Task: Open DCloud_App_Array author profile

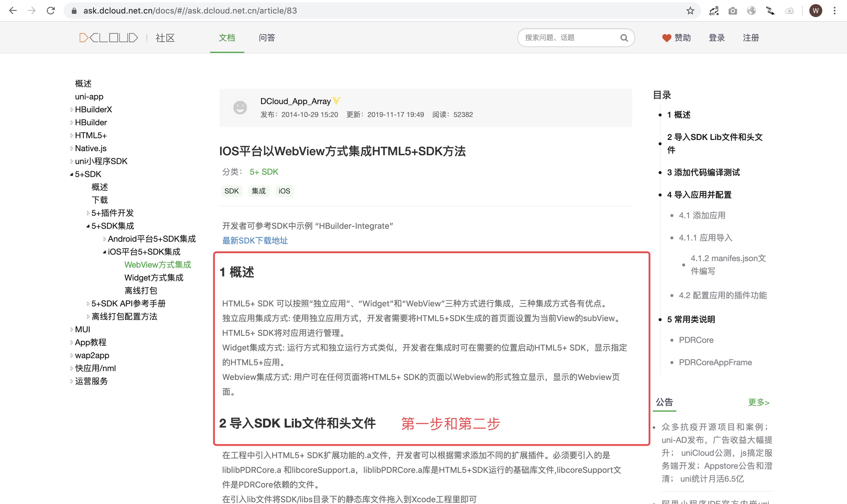Action: (295, 101)
